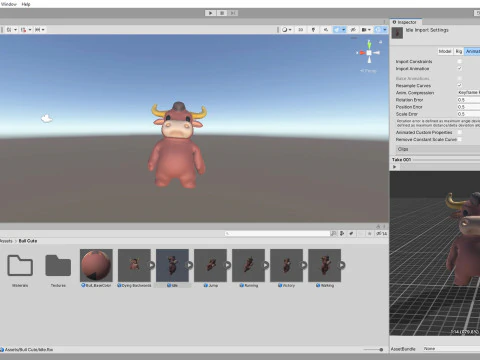480x360 pixels.
Task: Click the Scale Error value field
Action: tap(469, 114)
